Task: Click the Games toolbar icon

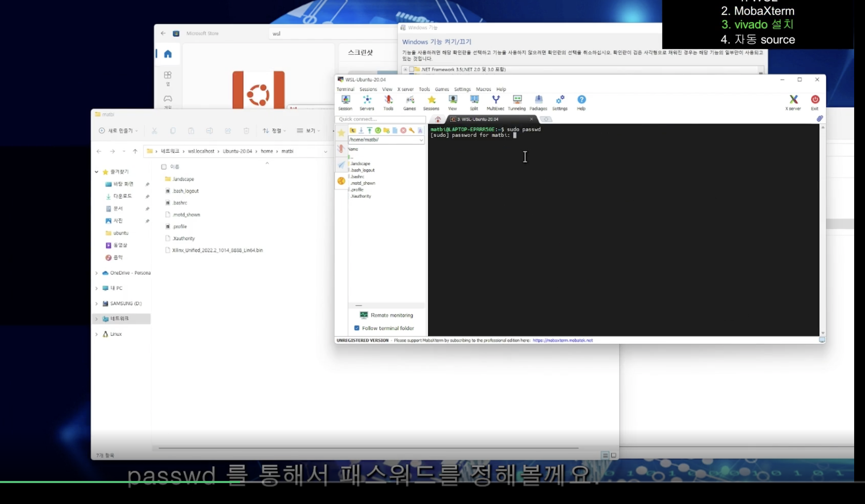Action: click(x=409, y=103)
